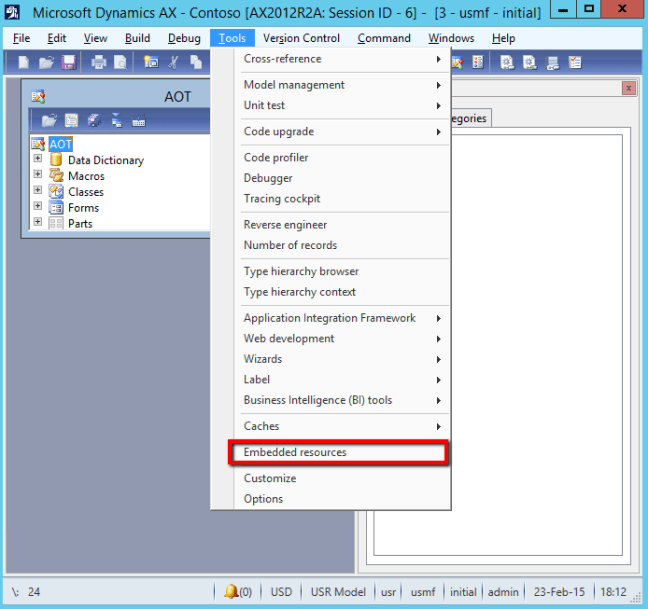Open the Code upgrade submenu

pyautogui.click(x=342, y=131)
